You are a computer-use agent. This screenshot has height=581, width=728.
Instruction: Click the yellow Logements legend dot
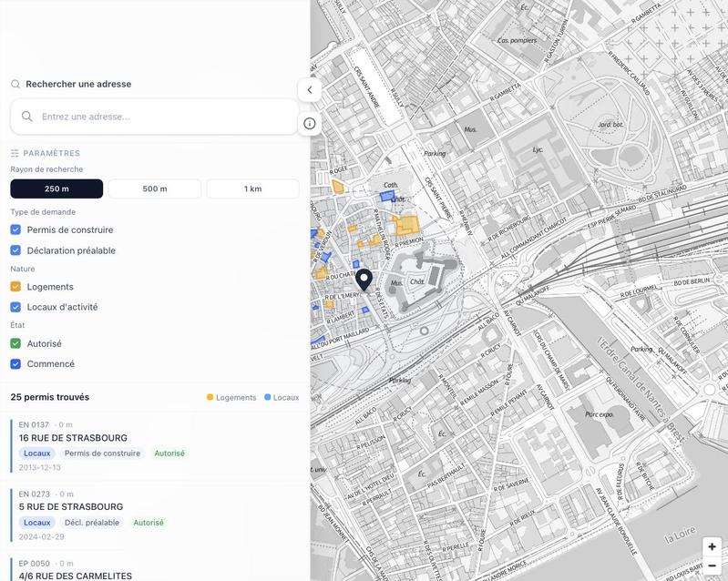210,397
